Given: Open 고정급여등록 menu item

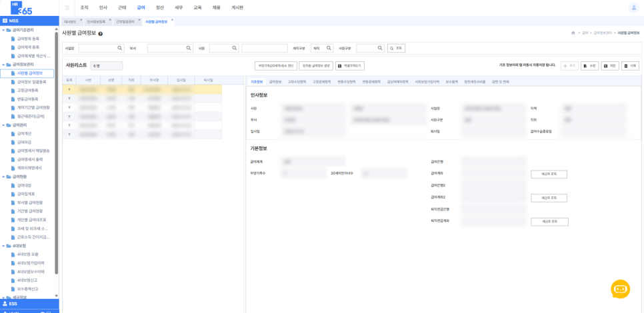Looking at the screenshot, I should [x=27, y=91].
